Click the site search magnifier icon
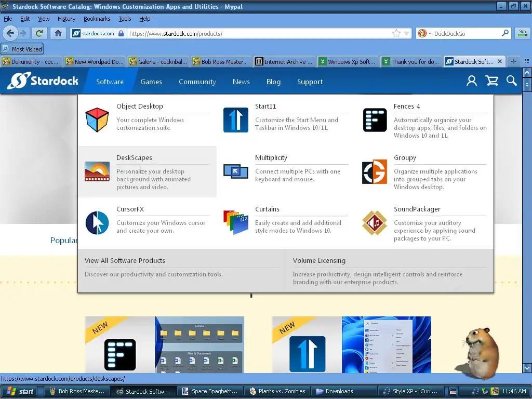This screenshot has height=399, width=532. [512, 81]
